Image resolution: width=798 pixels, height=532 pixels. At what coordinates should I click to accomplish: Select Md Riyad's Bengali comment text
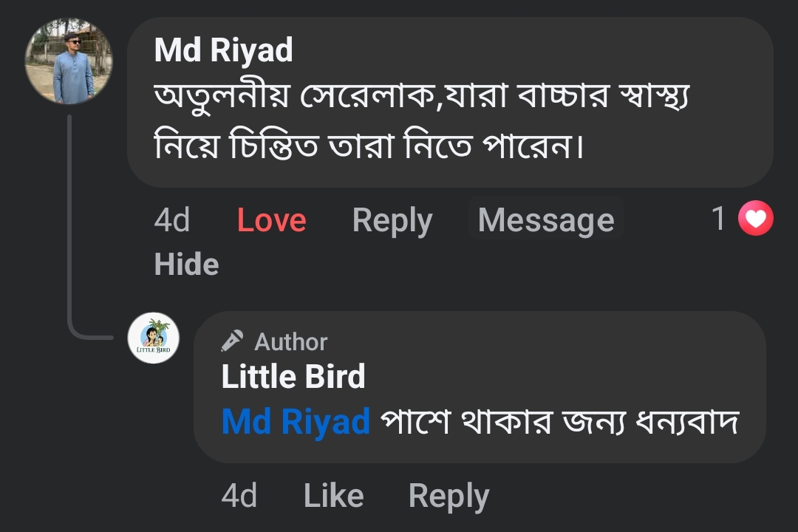(x=421, y=121)
